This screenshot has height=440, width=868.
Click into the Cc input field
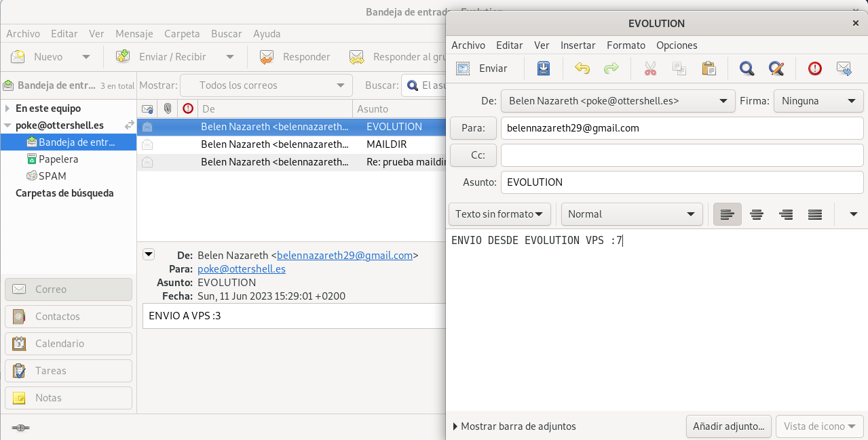pos(681,155)
